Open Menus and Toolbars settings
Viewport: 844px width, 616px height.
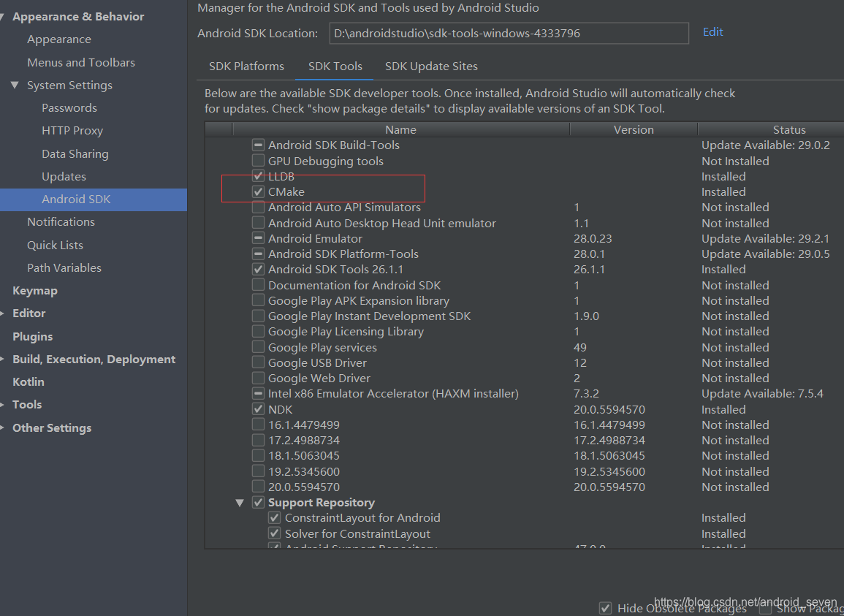pyautogui.click(x=81, y=62)
